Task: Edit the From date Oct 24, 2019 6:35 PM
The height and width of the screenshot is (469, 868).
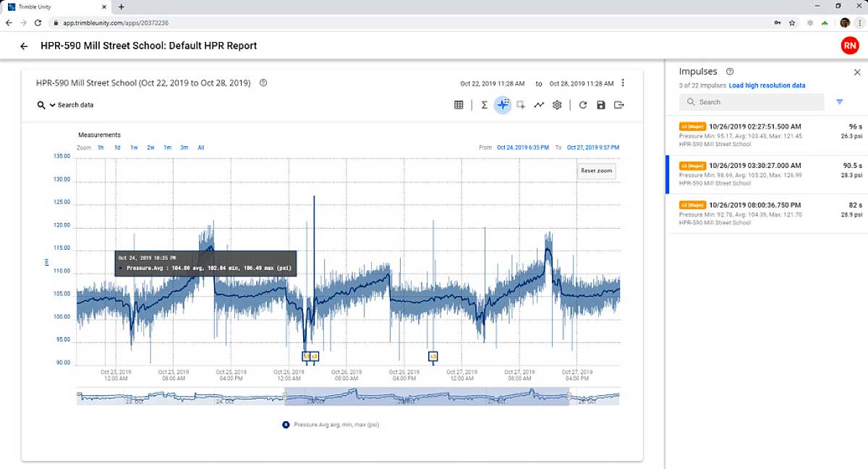Action: (523, 148)
